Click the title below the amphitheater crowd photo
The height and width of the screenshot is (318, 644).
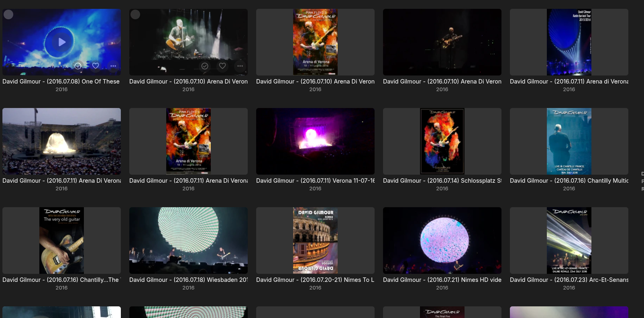pos(61,181)
